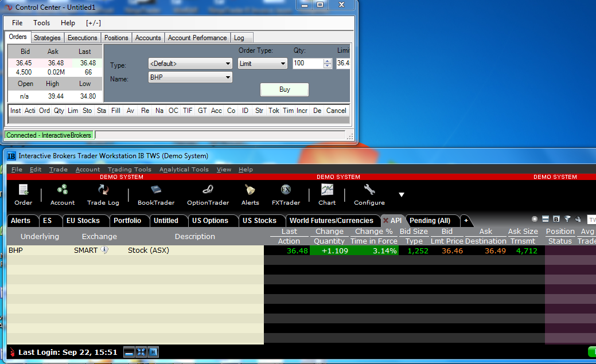Launch BookTrader from the toolbar
596x364 pixels.
(156, 194)
